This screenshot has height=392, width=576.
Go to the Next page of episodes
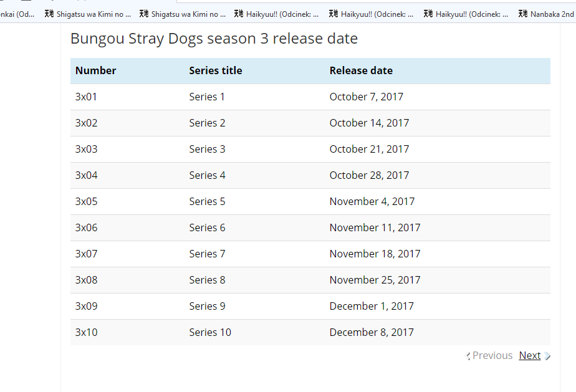click(529, 355)
